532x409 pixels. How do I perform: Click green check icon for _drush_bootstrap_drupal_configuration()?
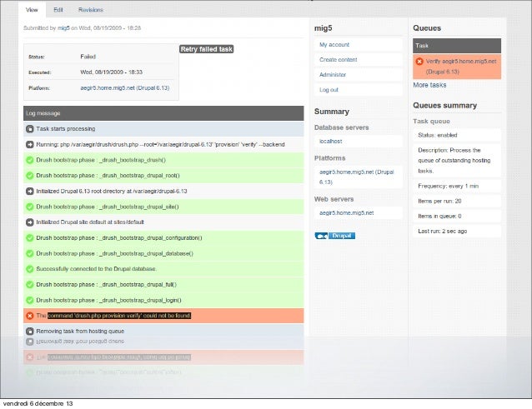click(x=30, y=238)
